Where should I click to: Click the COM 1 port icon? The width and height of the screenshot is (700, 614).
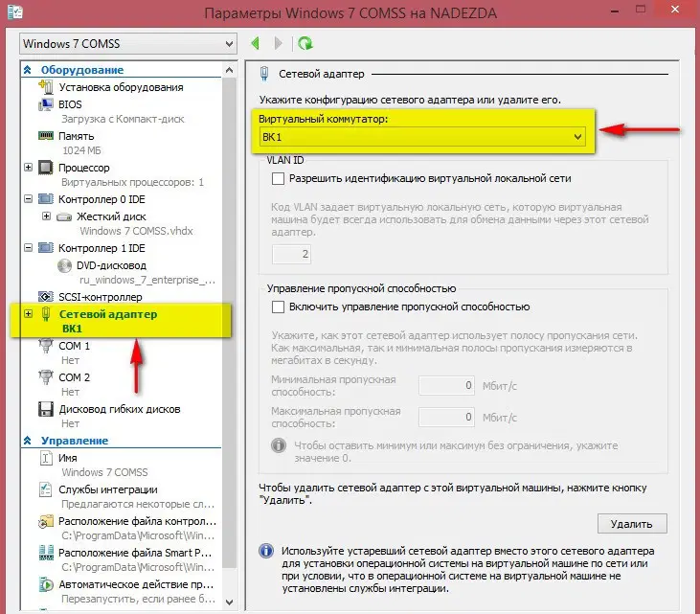coord(46,346)
